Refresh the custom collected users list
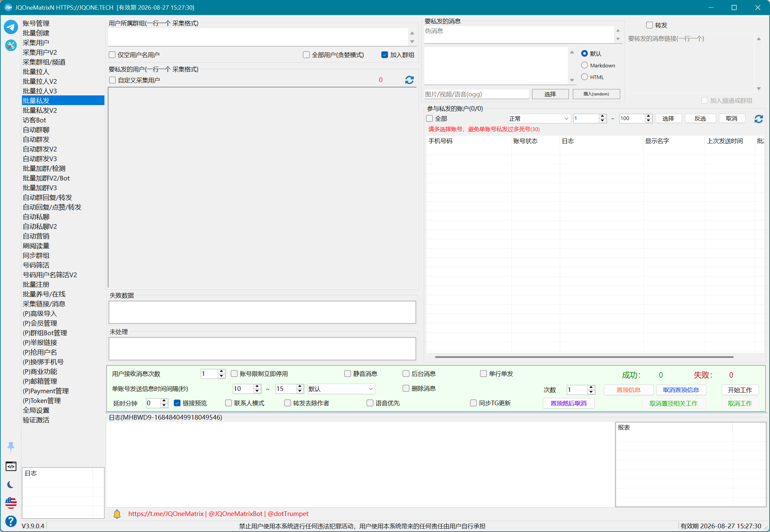The image size is (770, 532). 409,80
